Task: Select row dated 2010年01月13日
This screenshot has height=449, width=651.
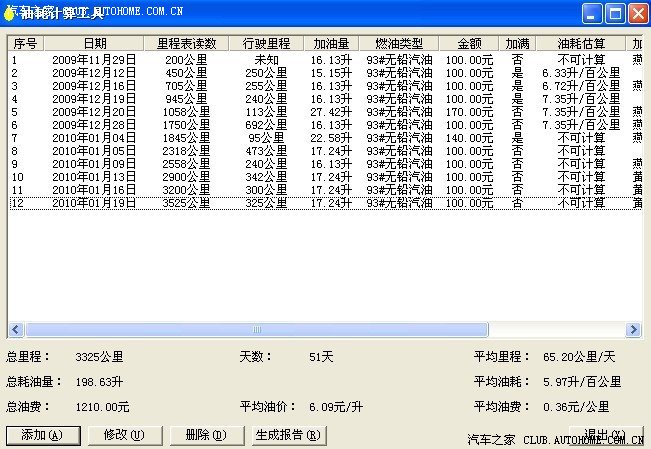Action: 326,177
